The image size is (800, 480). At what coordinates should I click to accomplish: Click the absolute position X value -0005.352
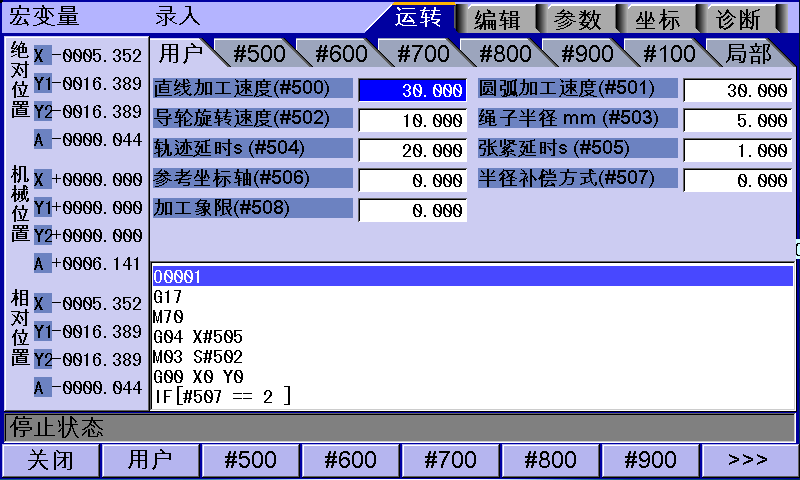click(x=97, y=55)
